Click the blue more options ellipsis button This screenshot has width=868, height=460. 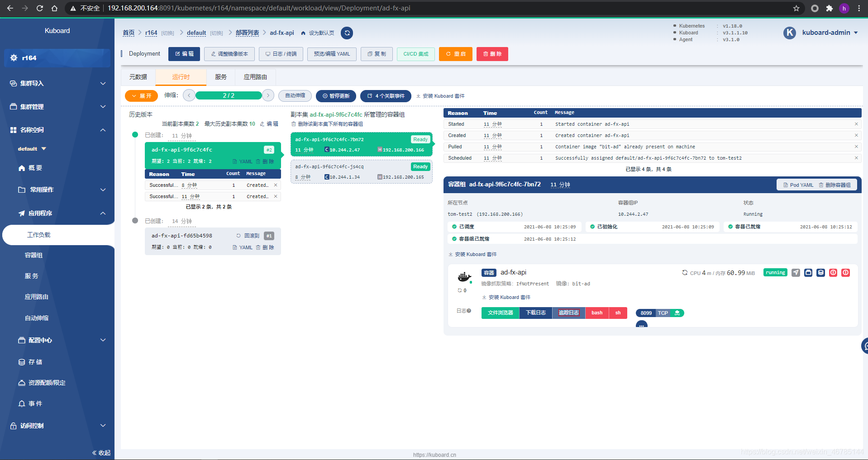642,324
